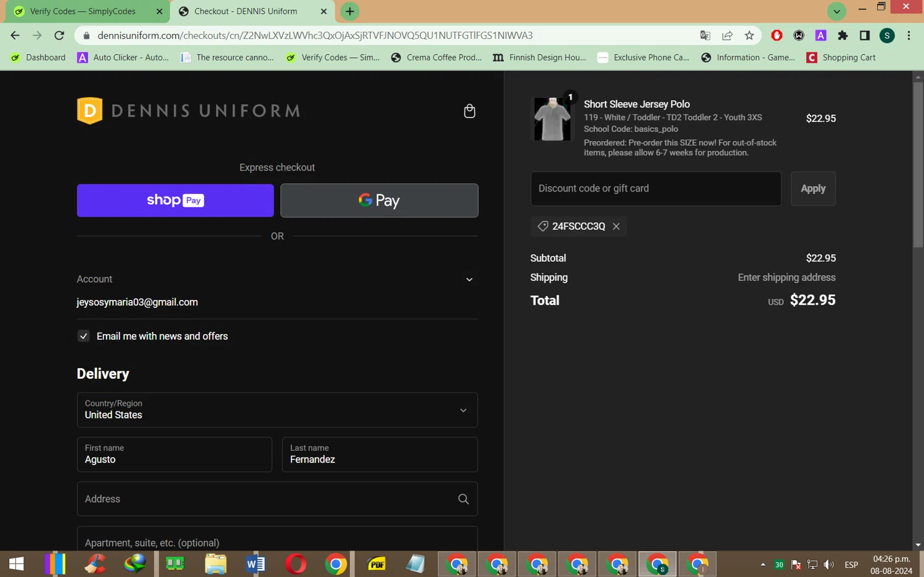Image resolution: width=924 pixels, height=577 pixels.
Task: Open the PDF app in taskbar
Action: click(x=376, y=564)
